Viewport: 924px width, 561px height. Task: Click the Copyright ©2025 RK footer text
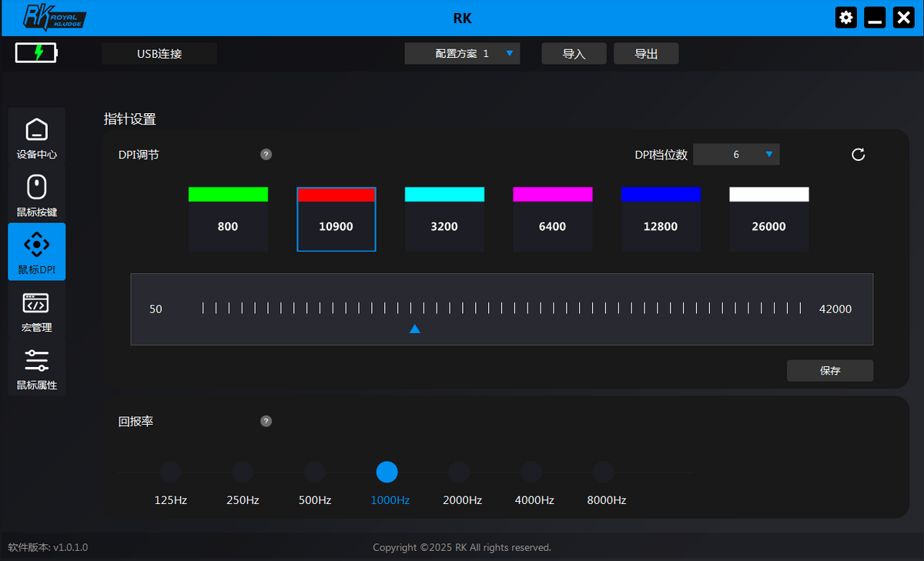click(462, 547)
